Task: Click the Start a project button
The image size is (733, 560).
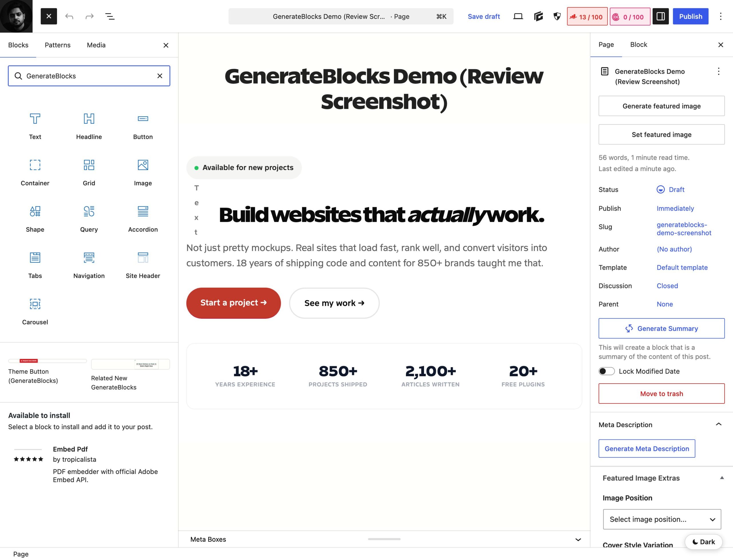Action: 233,303
